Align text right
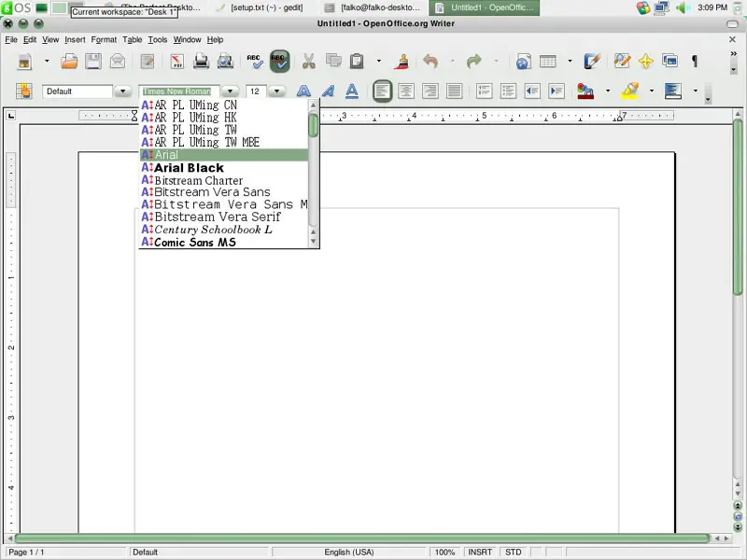The width and height of the screenshot is (747, 560). pyautogui.click(x=430, y=91)
